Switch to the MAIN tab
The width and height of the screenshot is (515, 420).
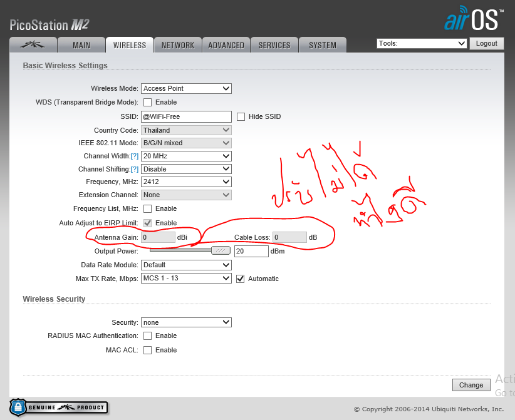pyautogui.click(x=81, y=45)
